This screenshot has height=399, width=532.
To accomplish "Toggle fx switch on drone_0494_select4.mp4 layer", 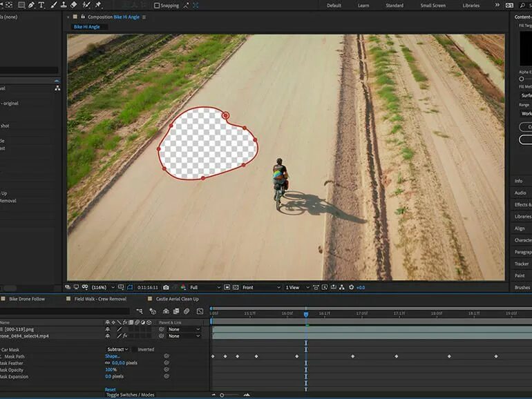I will [125, 336].
